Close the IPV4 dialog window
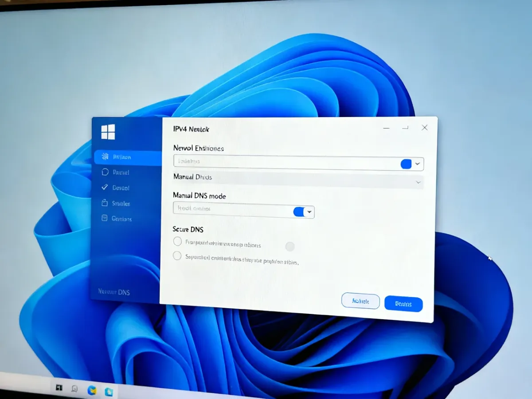 pyautogui.click(x=425, y=128)
